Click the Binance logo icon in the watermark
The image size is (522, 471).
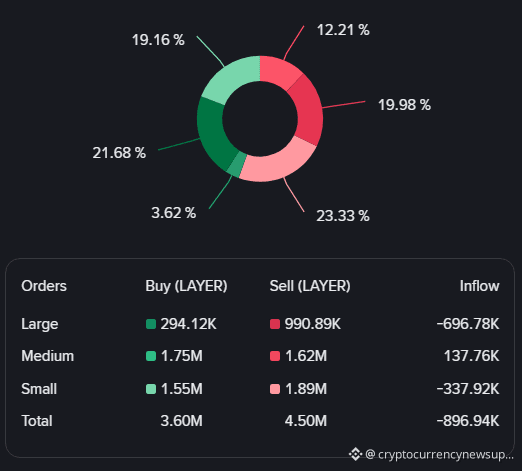point(355,454)
